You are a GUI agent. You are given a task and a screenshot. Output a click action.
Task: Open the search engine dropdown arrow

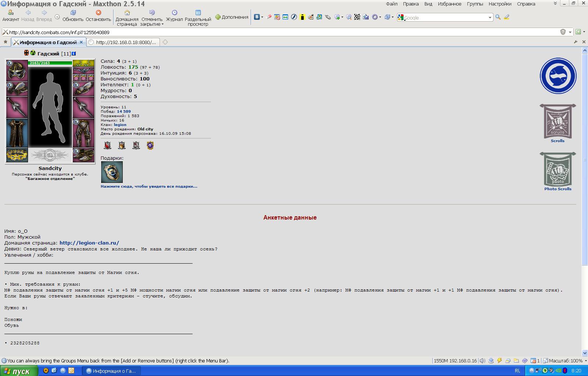click(x=490, y=17)
